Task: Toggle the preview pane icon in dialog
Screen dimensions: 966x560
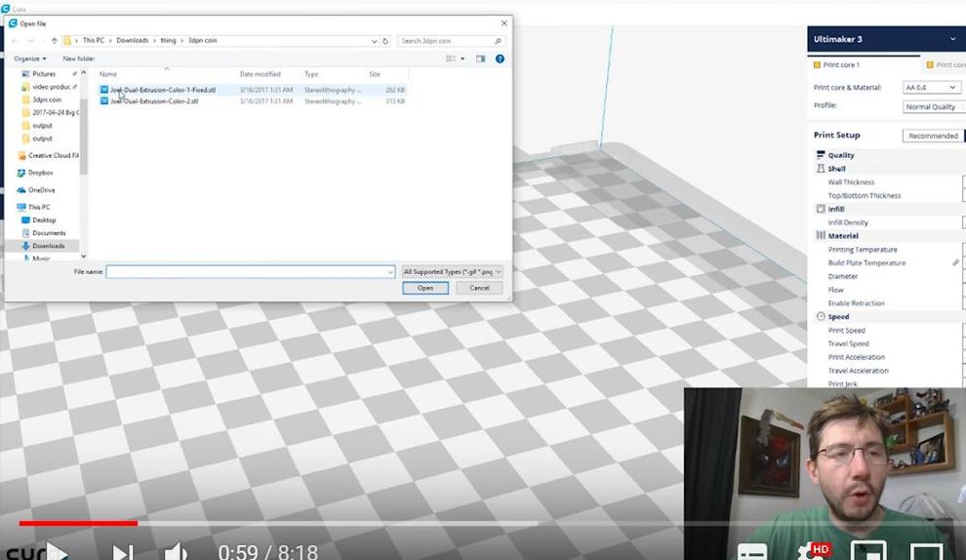Action: coord(480,59)
